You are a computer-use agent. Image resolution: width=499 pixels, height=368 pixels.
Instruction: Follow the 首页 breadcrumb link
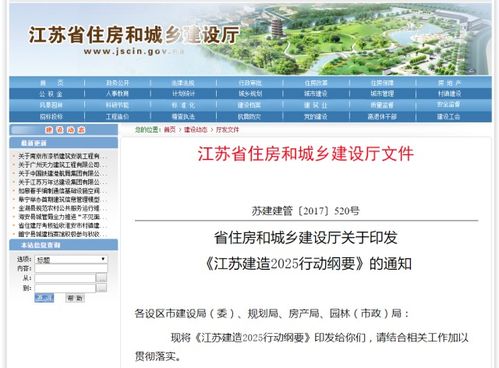(170, 130)
